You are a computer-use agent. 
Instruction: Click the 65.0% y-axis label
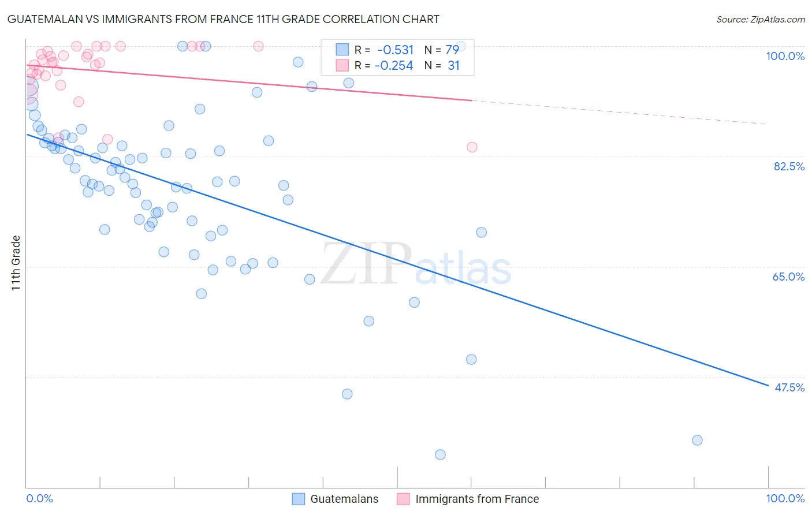coord(788,277)
